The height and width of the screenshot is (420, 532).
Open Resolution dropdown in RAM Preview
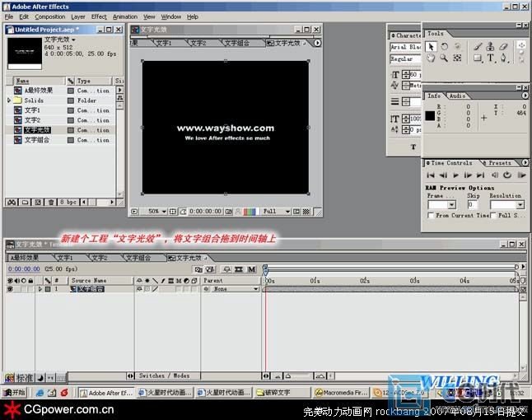point(507,204)
